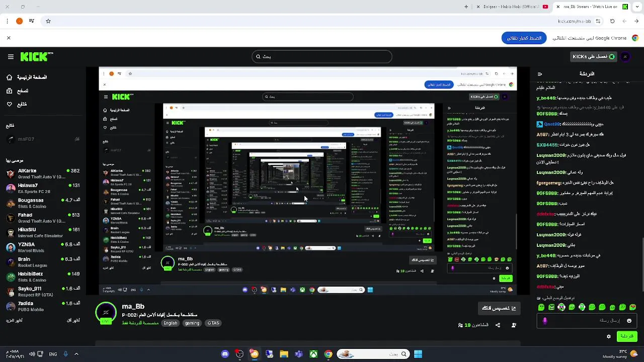Open AlKarke channel in recommended list
The height and width of the screenshot is (362, 644).
click(42, 173)
